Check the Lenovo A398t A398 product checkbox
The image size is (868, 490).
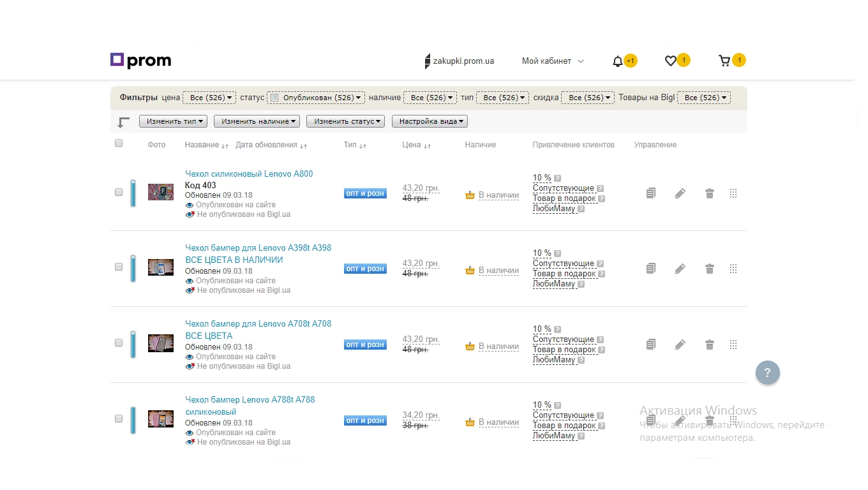(x=119, y=267)
